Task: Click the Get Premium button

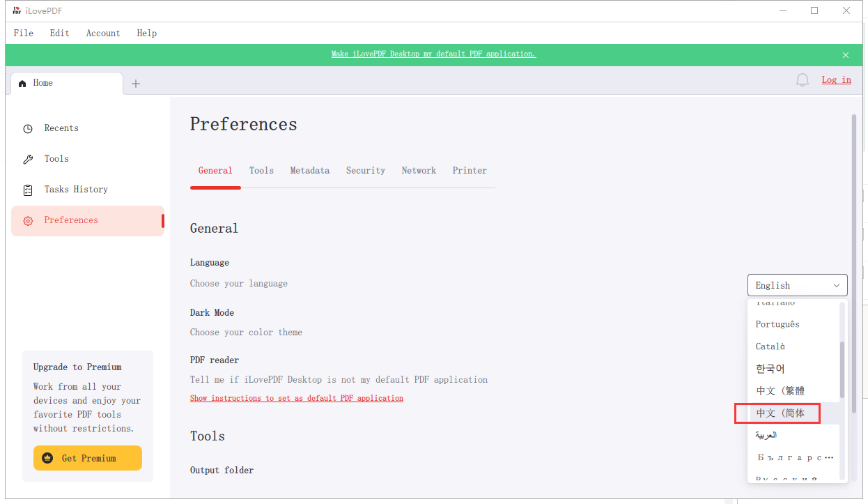Action: 88,458
